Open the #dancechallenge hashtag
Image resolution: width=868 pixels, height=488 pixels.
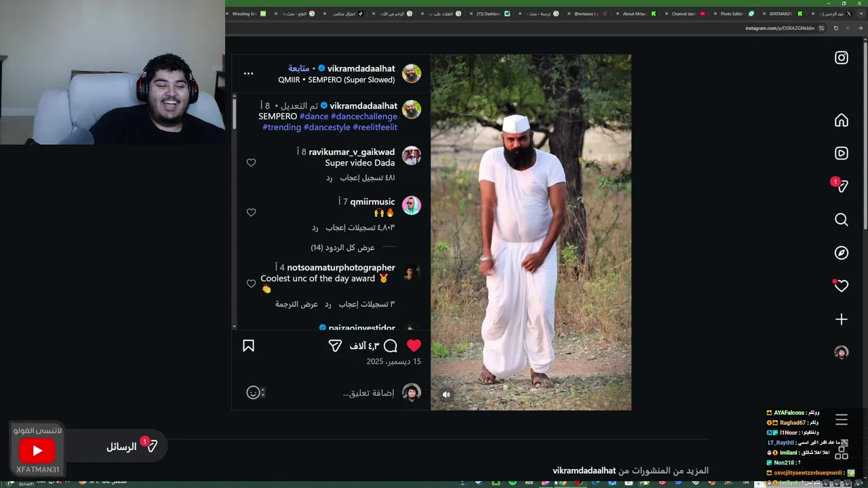(x=364, y=117)
